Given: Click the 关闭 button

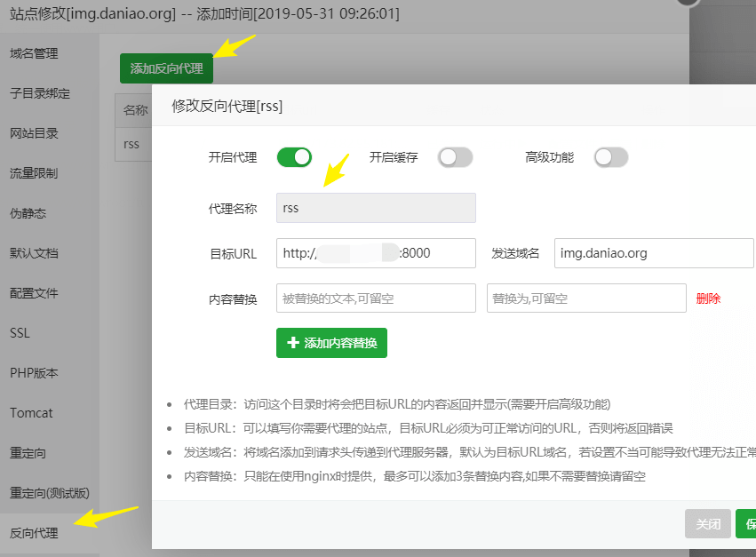Looking at the screenshot, I should point(707,523).
